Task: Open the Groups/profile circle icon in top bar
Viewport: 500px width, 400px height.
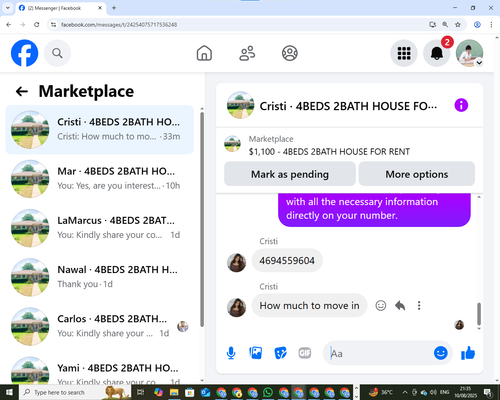Action: pos(290,53)
